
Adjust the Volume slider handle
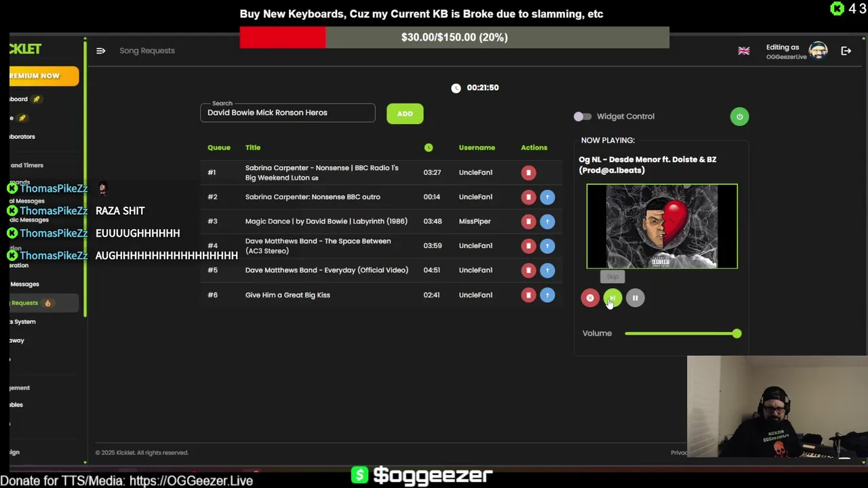coord(736,333)
